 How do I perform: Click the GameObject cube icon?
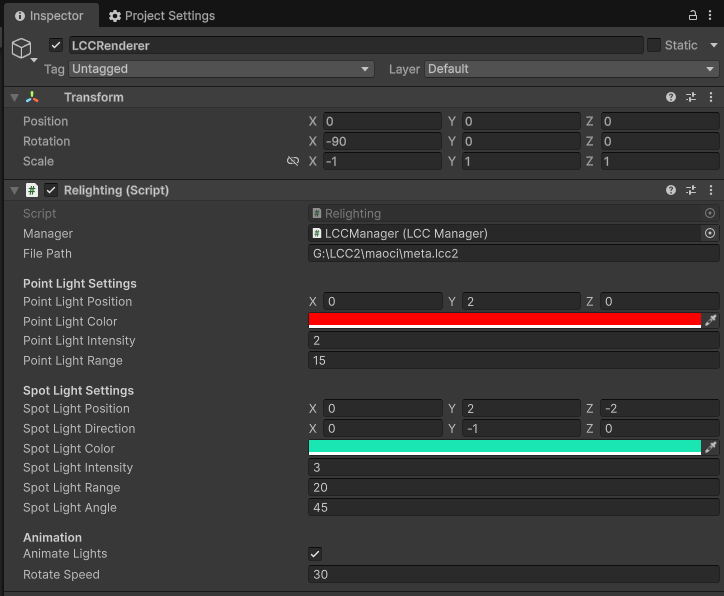21,48
